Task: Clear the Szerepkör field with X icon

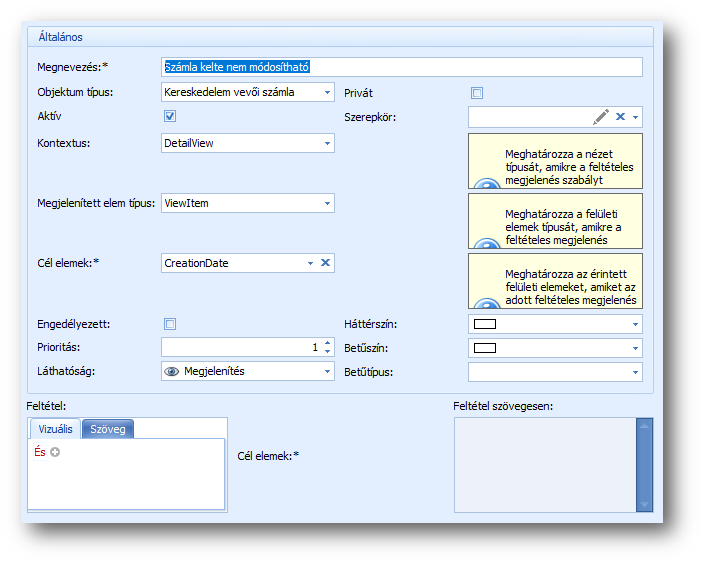Action: pyautogui.click(x=620, y=117)
